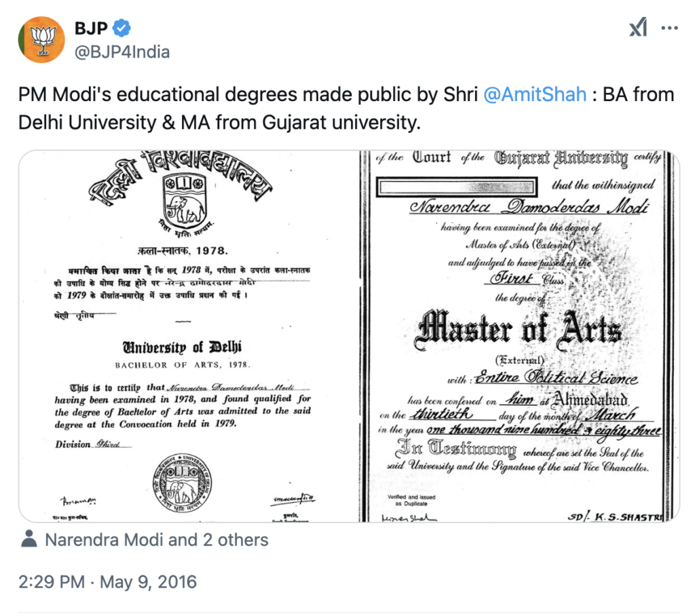Open the BJP display name profile link
The width and height of the screenshot is (695, 616).
tap(90, 29)
